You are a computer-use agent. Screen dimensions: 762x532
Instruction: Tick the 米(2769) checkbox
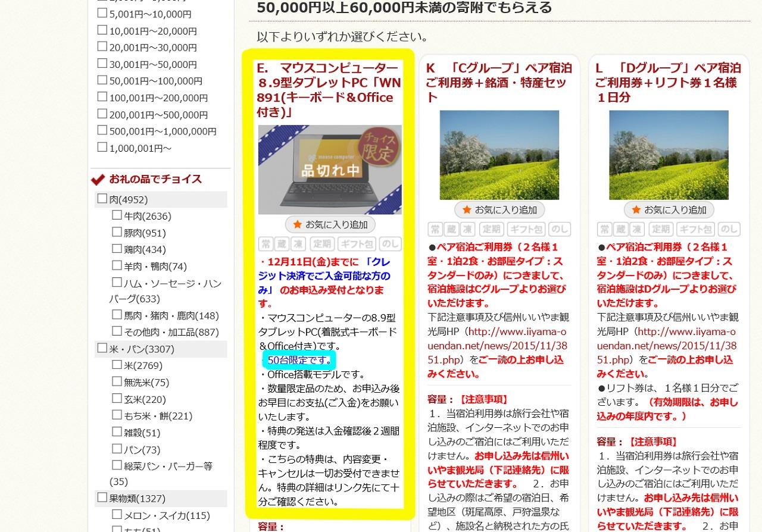117,364
